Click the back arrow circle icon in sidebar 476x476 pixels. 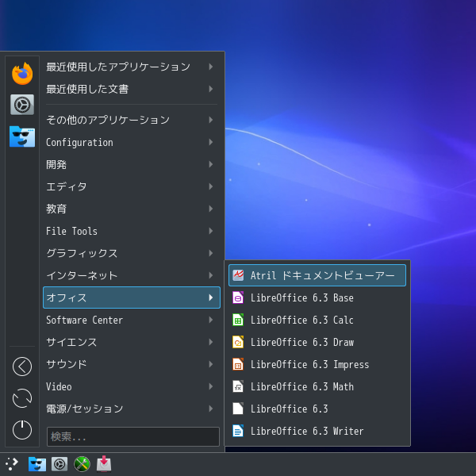pyautogui.click(x=22, y=367)
